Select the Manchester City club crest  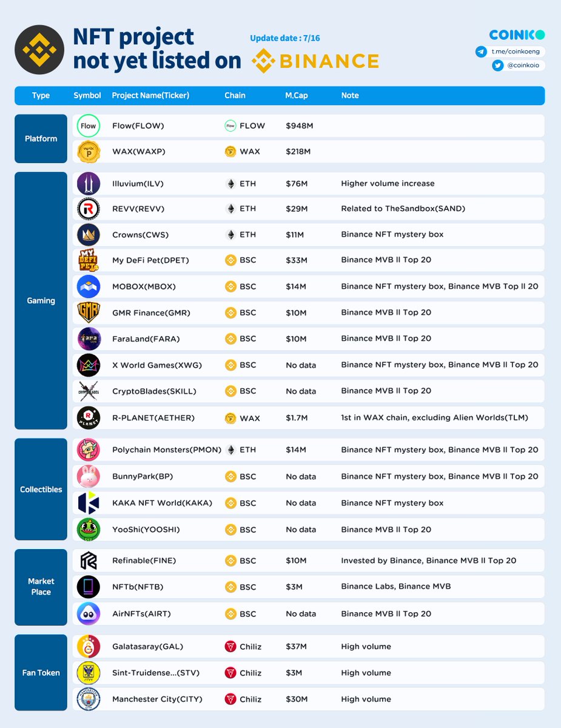(x=89, y=699)
